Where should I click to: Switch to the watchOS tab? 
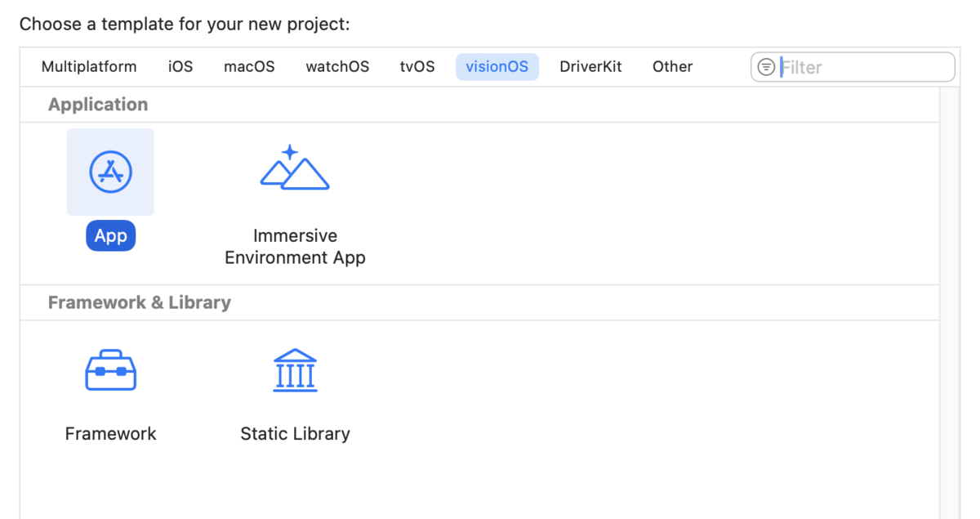337,67
